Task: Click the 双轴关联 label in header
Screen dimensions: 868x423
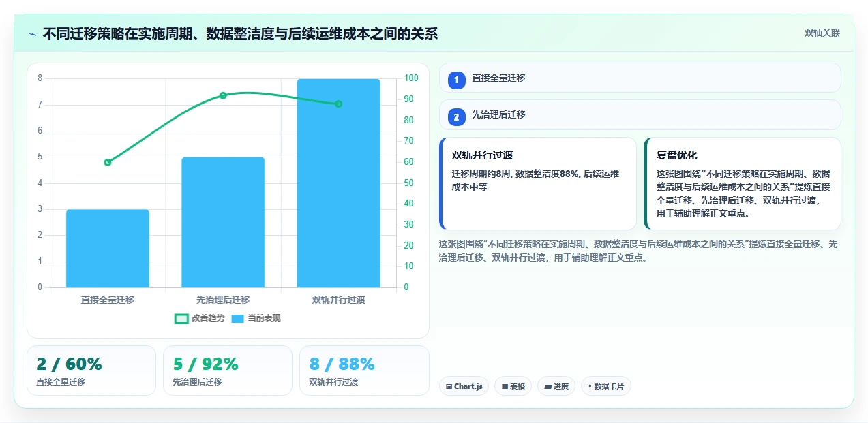Action: coord(822,33)
